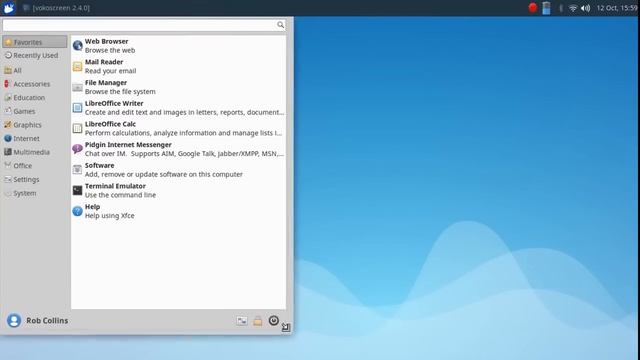Open the Accessories category
The image size is (640, 360).
coord(35,84)
